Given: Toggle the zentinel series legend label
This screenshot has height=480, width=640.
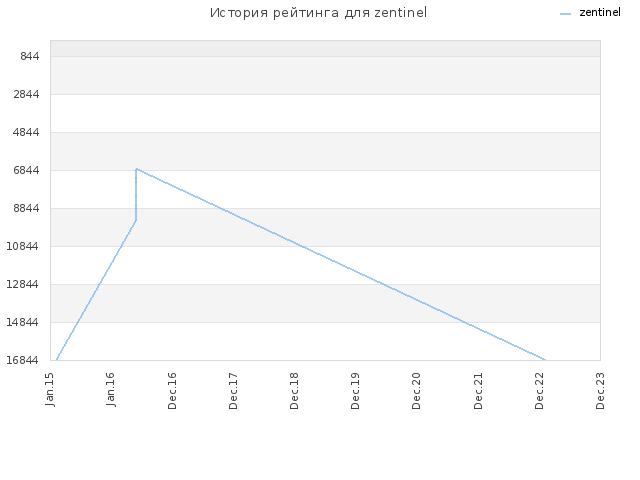Looking at the screenshot, I should [600, 13].
